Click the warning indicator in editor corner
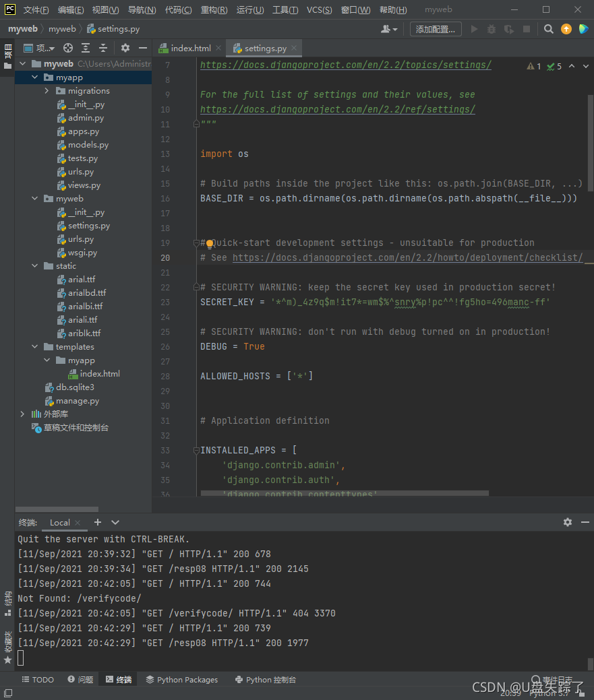The image size is (594, 700). pyautogui.click(x=534, y=66)
